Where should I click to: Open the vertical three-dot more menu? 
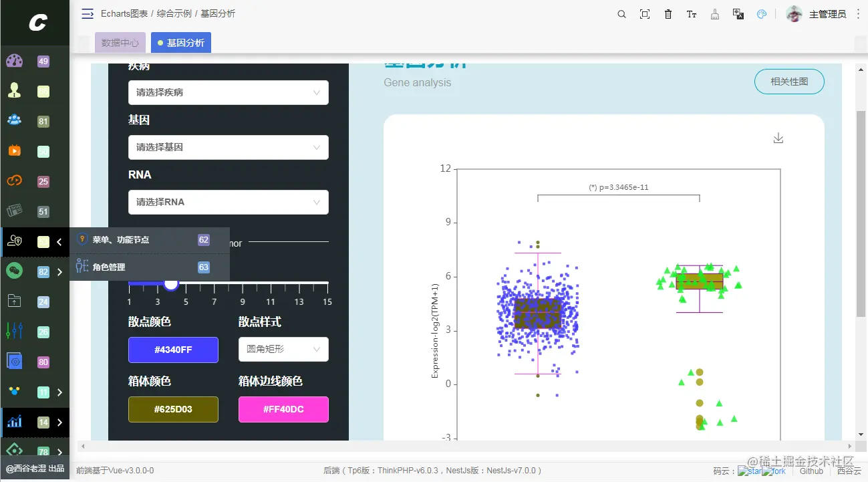click(x=859, y=14)
